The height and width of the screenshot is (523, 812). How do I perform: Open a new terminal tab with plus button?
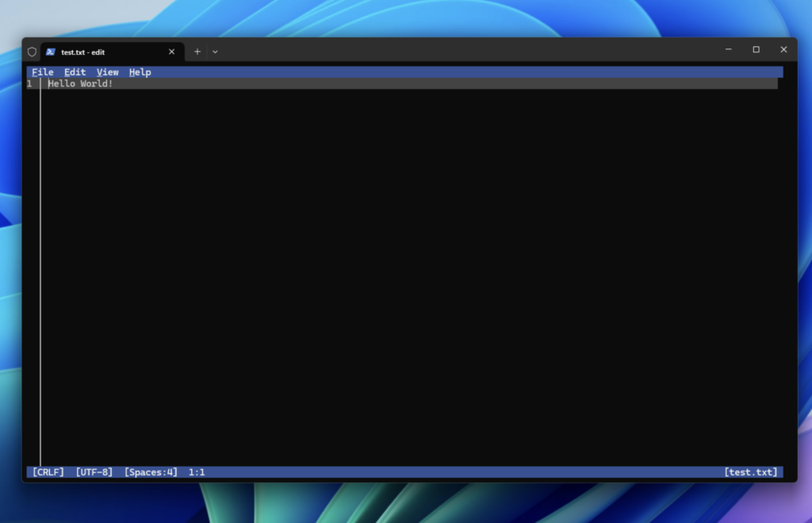(197, 52)
